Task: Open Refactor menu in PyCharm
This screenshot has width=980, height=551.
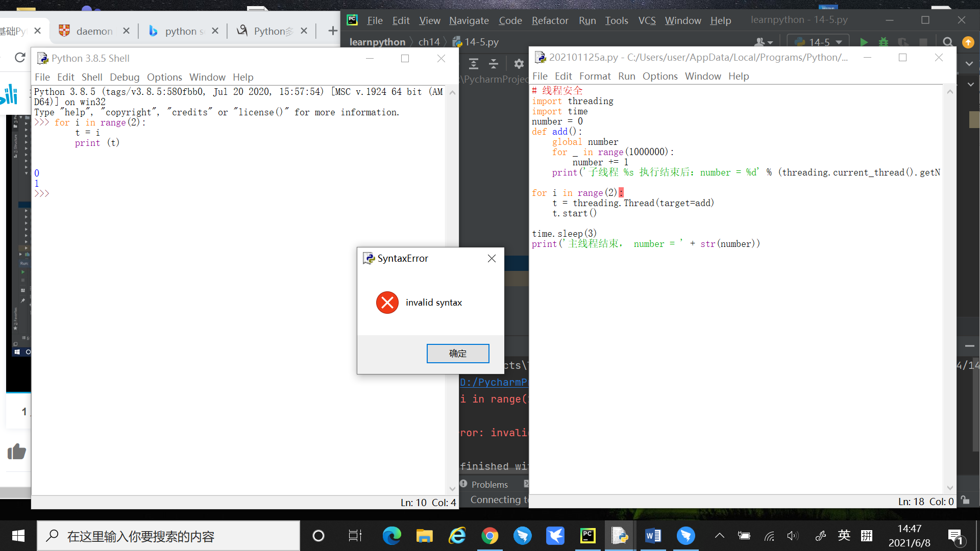Action: pyautogui.click(x=550, y=20)
